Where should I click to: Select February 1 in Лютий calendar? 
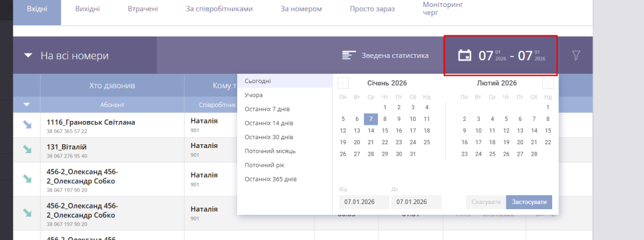(548, 107)
